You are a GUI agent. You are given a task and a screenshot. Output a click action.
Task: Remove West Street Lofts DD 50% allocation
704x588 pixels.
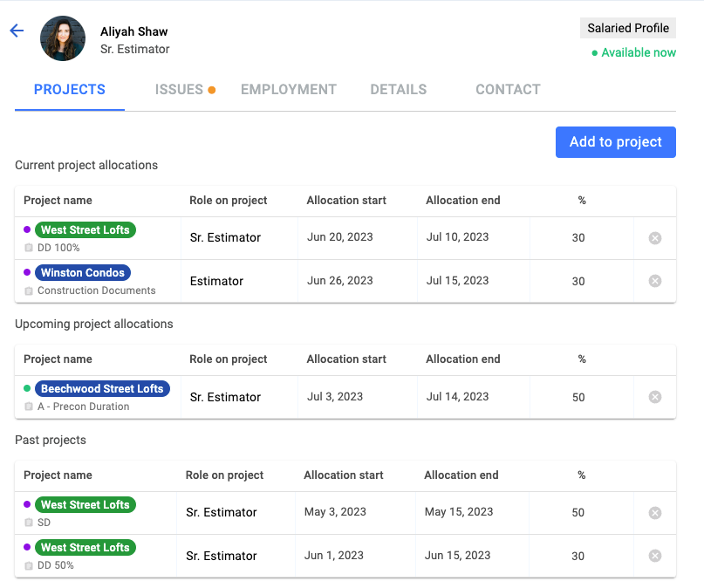click(x=654, y=556)
